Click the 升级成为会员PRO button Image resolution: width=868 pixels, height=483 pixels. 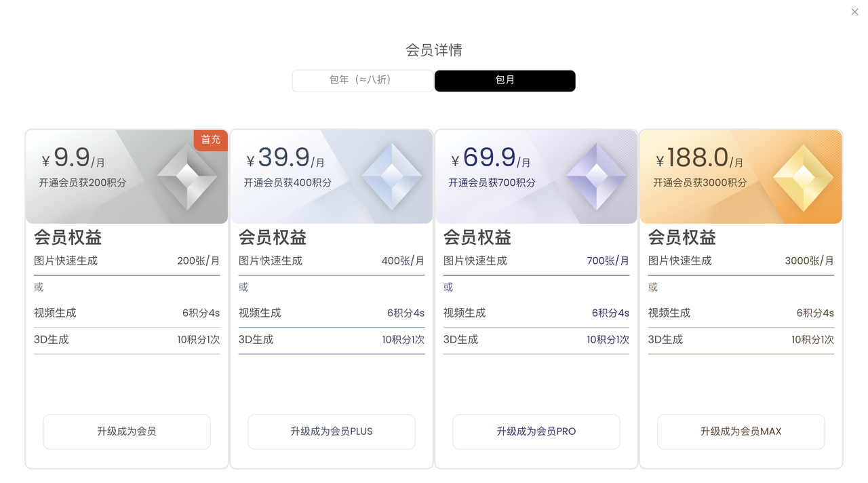point(536,431)
